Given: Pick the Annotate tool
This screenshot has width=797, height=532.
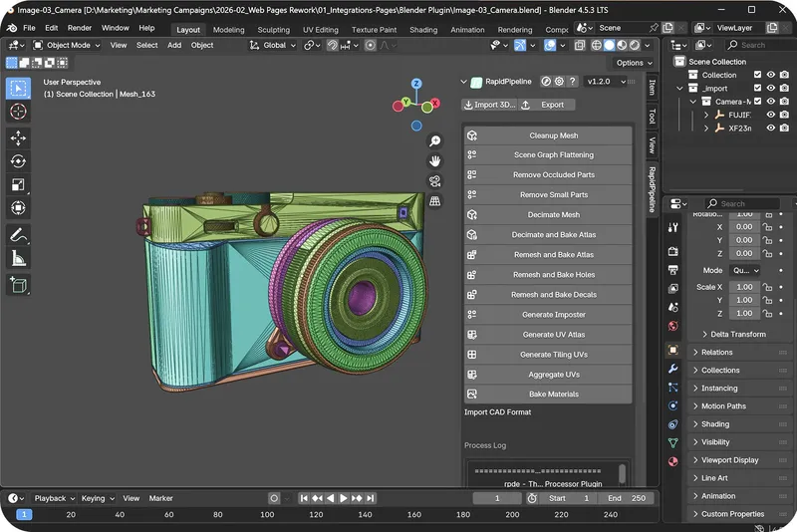Looking at the screenshot, I should tap(18, 235).
